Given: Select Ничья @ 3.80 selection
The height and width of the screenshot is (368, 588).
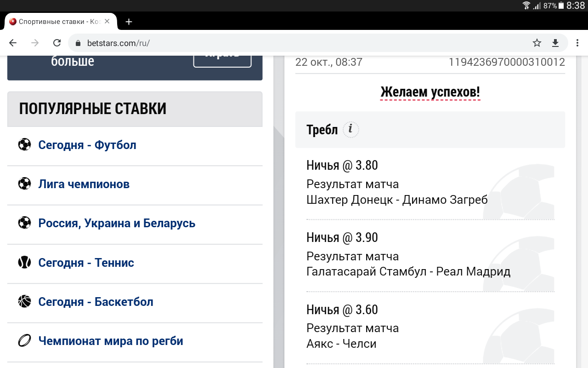Looking at the screenshot, I should 342,165.
